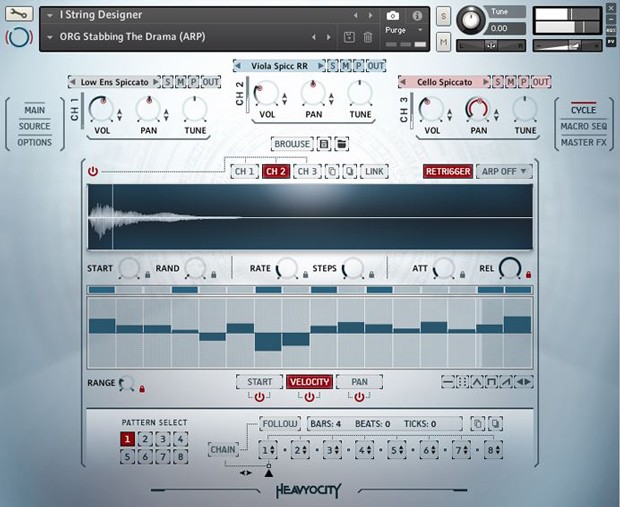Mute the instrument with the M button
The height and width of the screenshot is (507, 620).
[443, 42]
